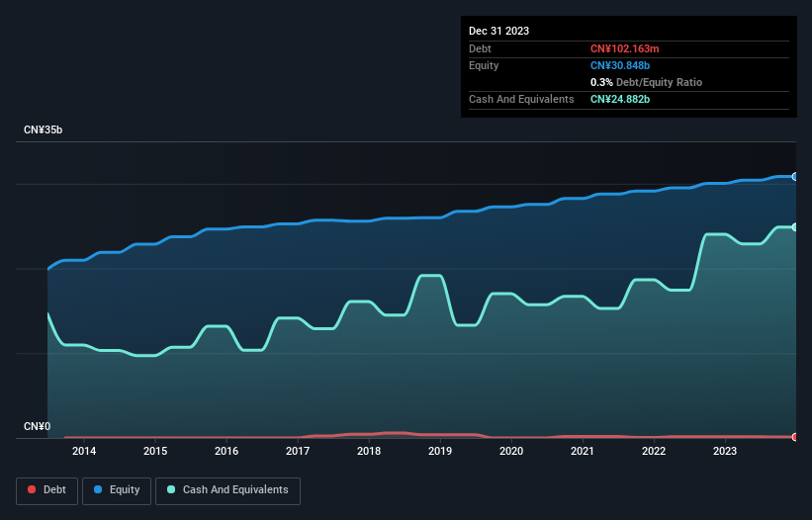The image size is (812, 520).
Task: Select the teal Cash endpoint marker
Action: pos(795,227)
